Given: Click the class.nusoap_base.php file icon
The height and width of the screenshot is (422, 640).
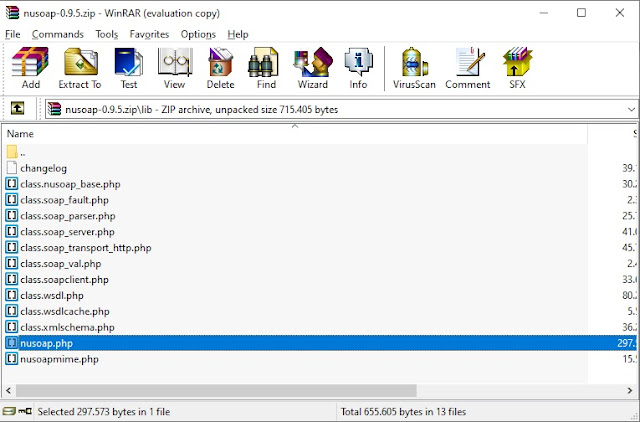Looking at the screenshot, I should [x=12, y=184].
